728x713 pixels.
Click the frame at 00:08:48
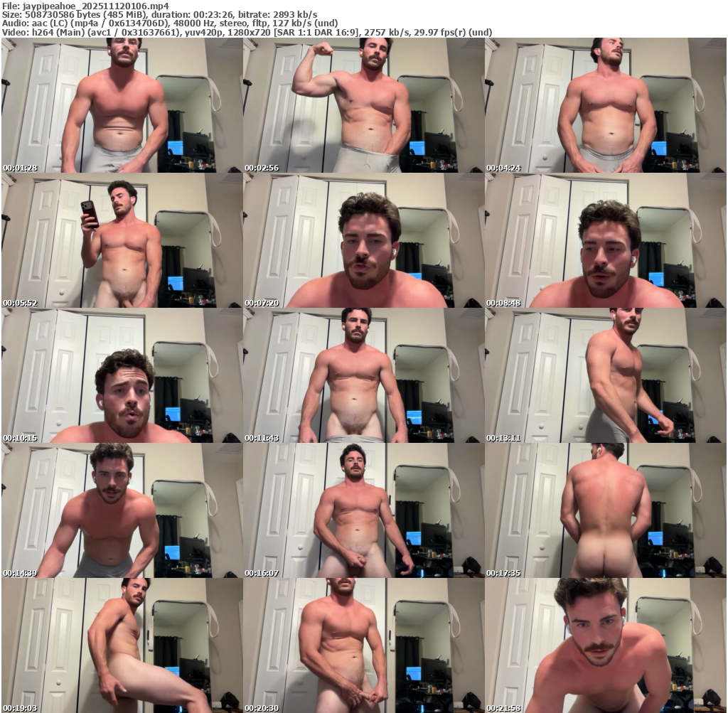tap(605, 240)
